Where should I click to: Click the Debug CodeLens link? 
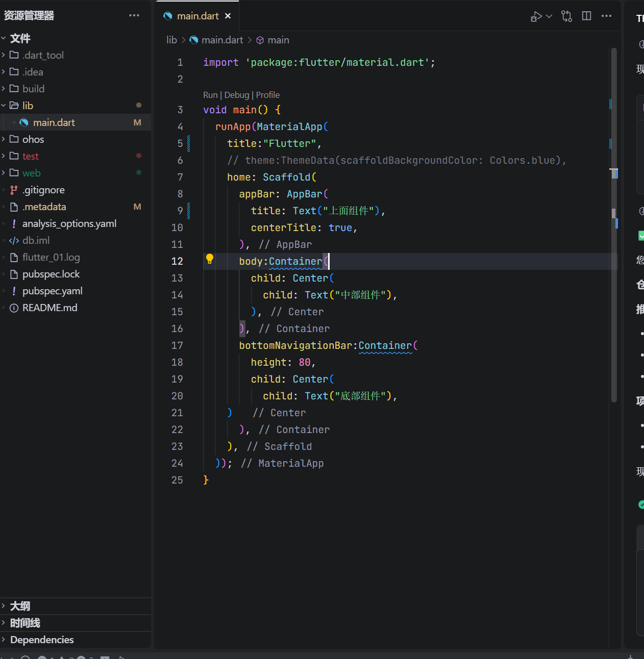[237, 95]
